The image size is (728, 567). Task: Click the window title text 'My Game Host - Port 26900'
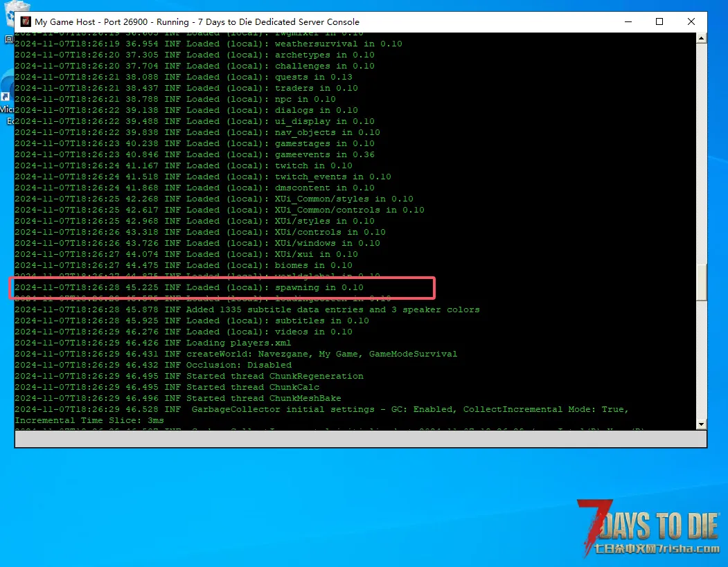pyautogui.click(x=91, y=22)
